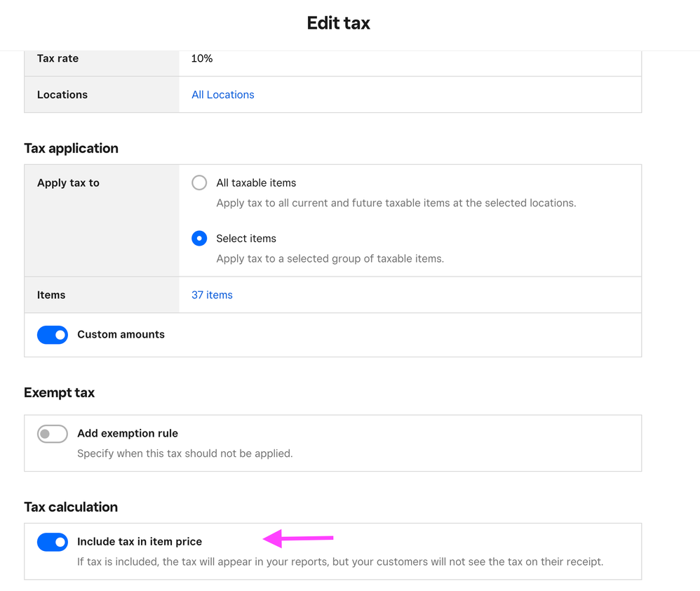
Task: Click the Items row label
Action: [51, 295]
